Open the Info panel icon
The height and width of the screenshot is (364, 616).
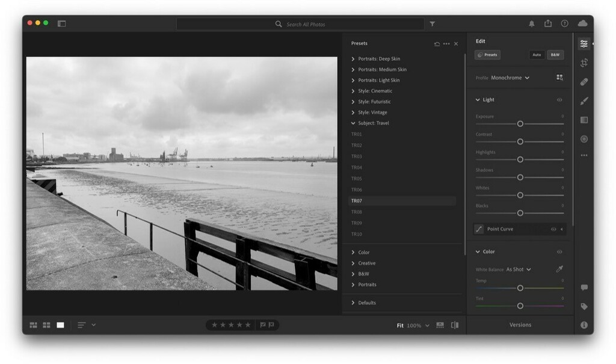tap(584, 325)
